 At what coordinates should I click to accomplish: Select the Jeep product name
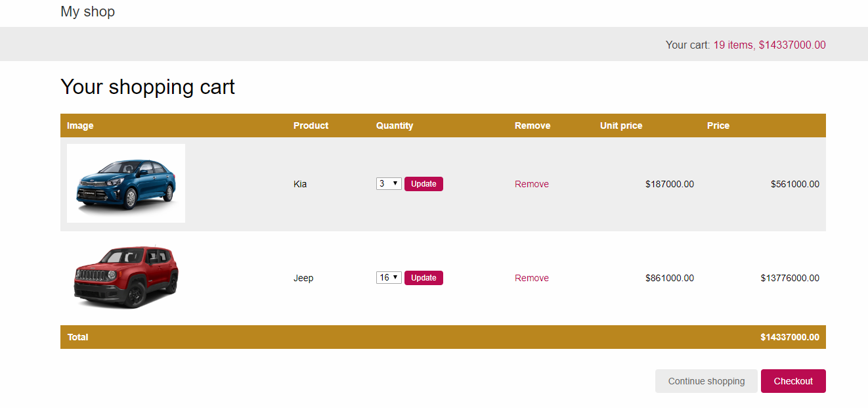303,278
